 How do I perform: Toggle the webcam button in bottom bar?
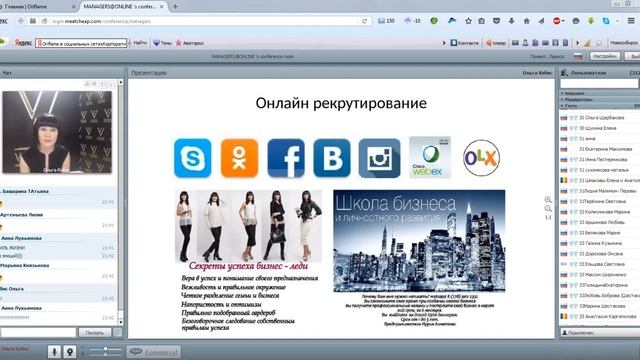[x=70, y=351]
